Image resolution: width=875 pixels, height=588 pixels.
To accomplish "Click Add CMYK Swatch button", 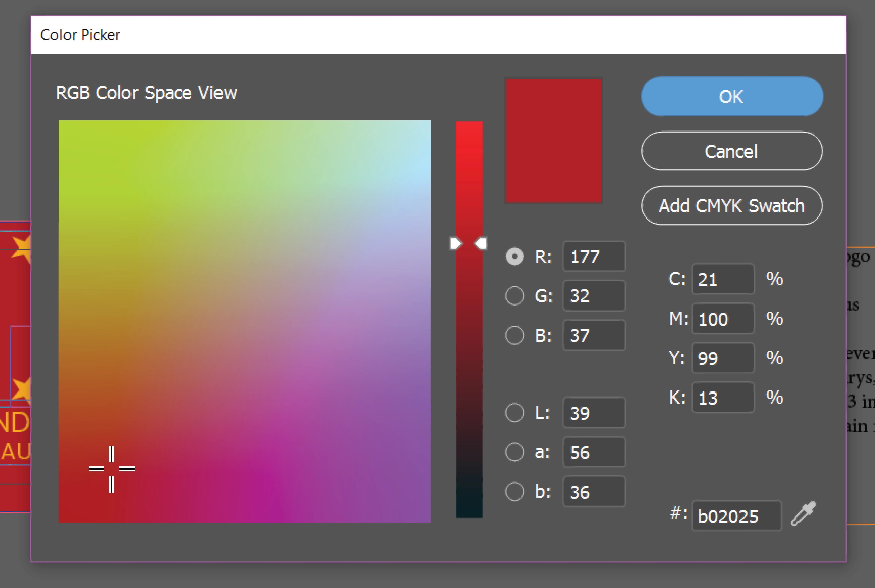I will coord(732,206).
